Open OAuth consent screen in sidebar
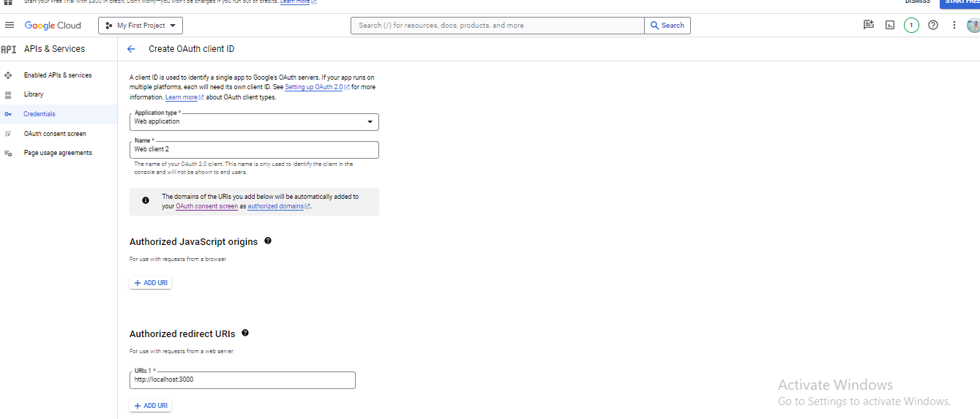 pyautogui.click(x=55, y=134)
